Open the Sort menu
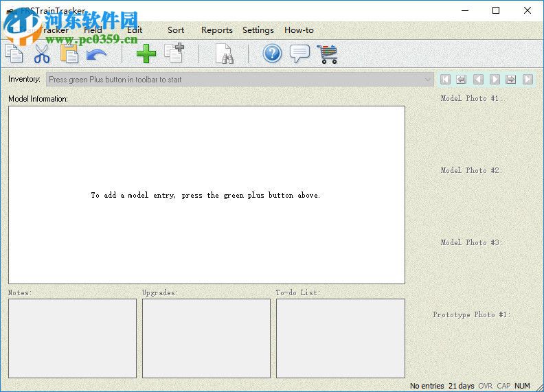Image resolution: width=544 pixels, height=392 pixels. point(176,30)
